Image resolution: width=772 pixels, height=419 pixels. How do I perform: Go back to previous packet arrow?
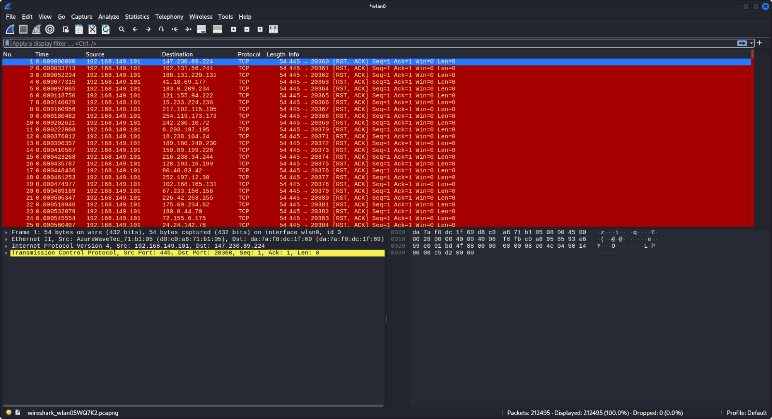[134, 29]
